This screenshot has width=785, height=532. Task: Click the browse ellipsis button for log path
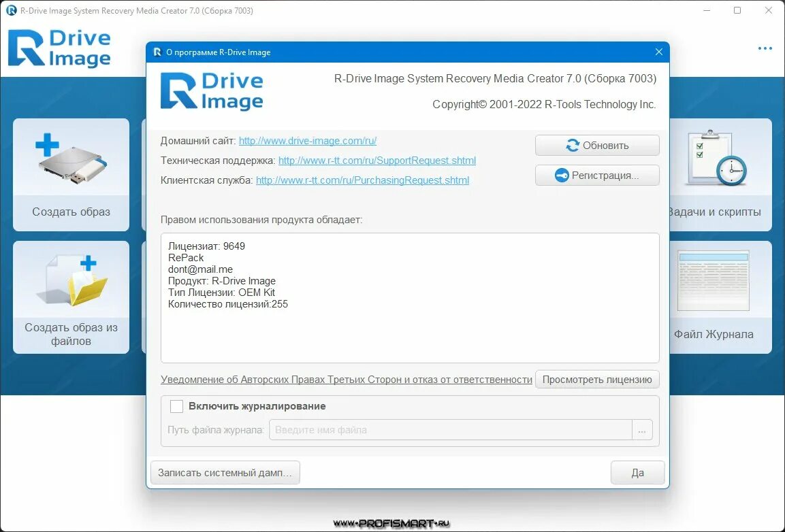(642, 430)
